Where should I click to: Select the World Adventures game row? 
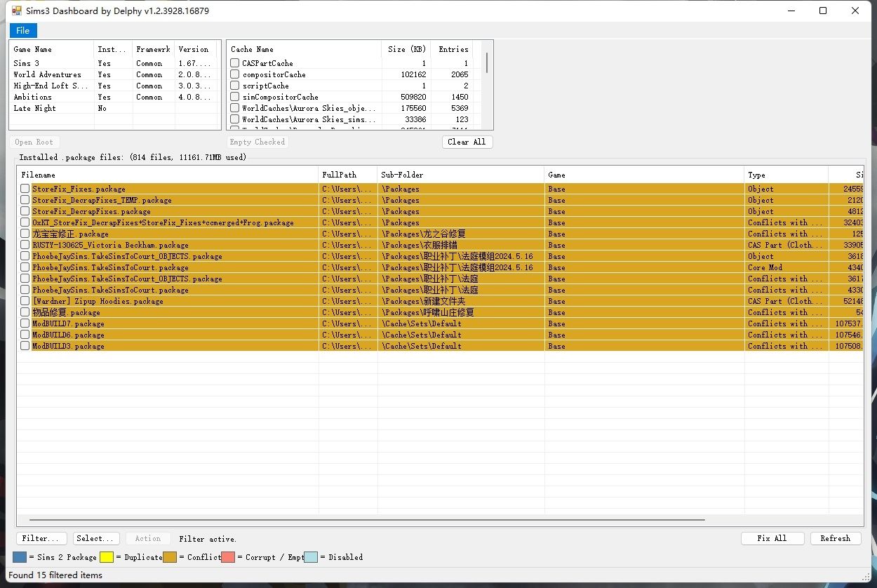click(x=114, y=74)
